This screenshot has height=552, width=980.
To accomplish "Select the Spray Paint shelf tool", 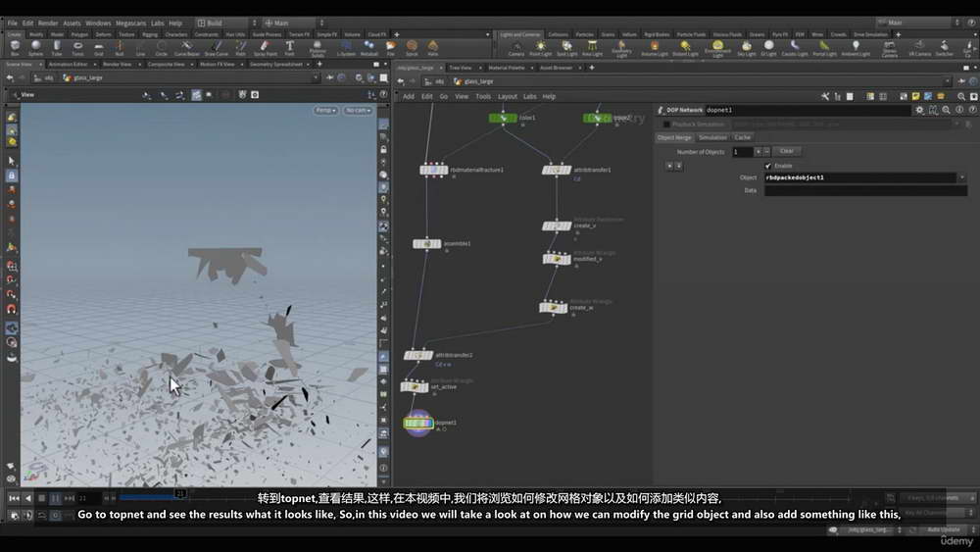I will [x=265, y=48].
